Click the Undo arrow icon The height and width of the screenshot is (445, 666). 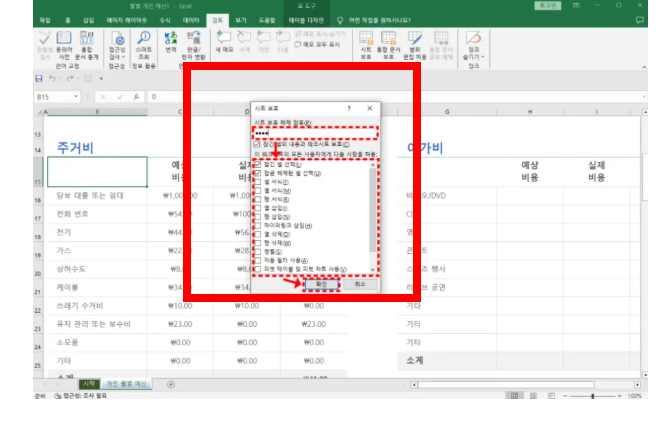coord(52,78)
